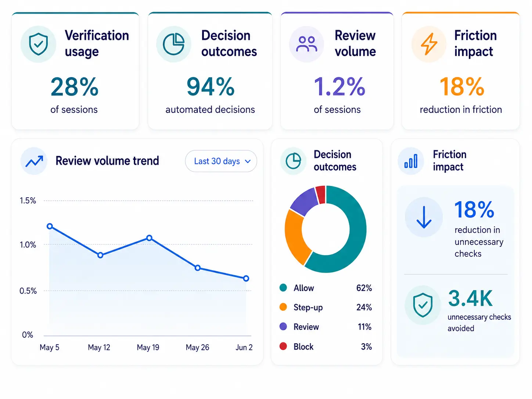Click the Jun 2 x-axis label
Image resolution: width=532 pixels, height=399 pixels.
click(x=244, y=348)
